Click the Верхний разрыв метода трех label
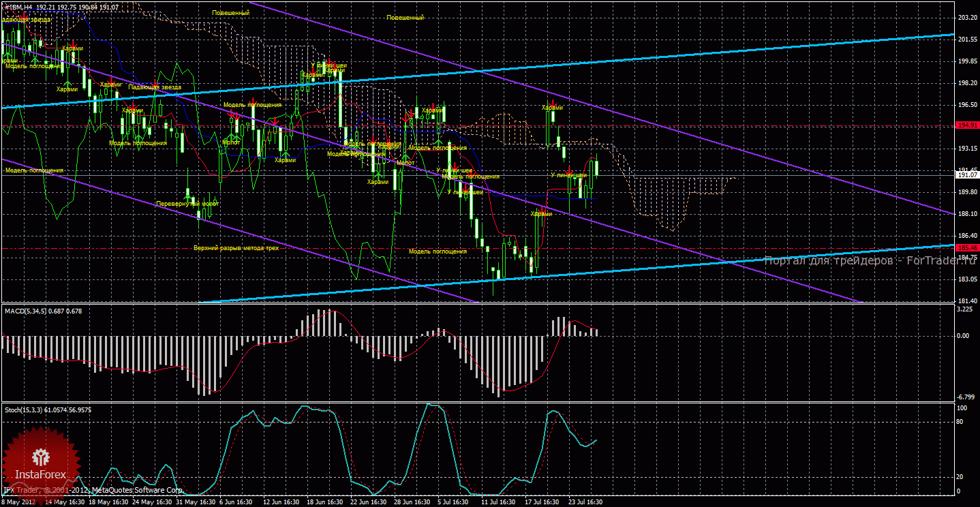This screenshot has height=507, width=980. pos(236,249)
